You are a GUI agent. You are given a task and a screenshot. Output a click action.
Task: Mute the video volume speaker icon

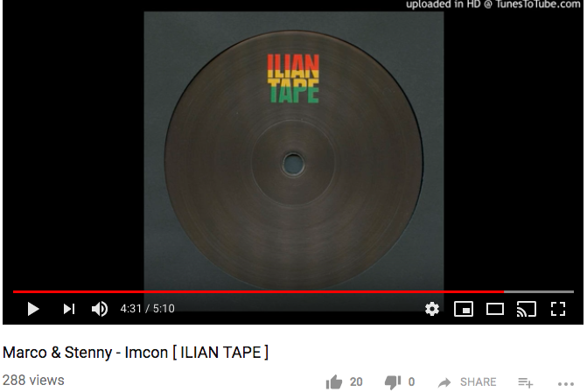coord(100,309)
